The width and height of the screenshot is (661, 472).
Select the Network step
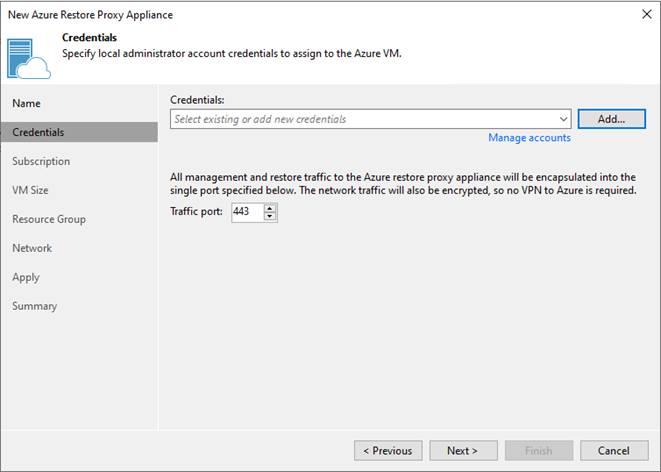32,248
